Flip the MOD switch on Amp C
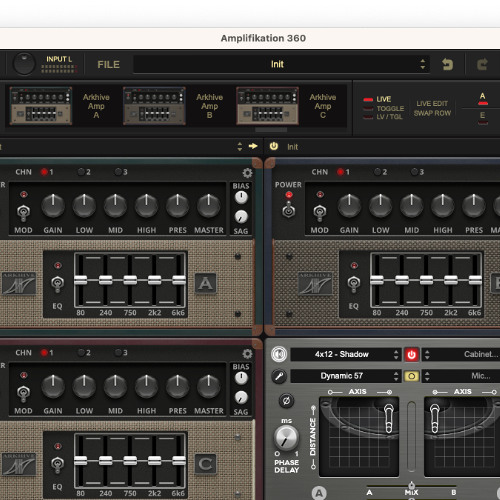 pyautogui.click(x=23, y=393)
